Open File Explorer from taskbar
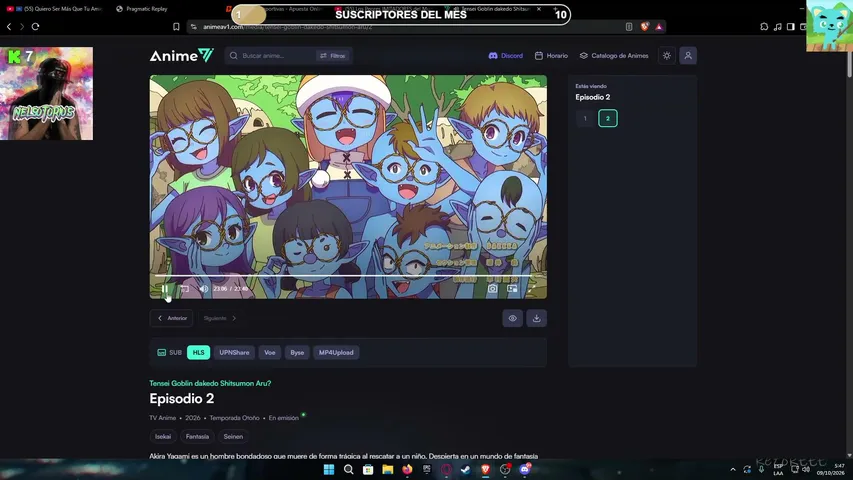853x480 pixels. pyautogui.click(x=387, y=469)
